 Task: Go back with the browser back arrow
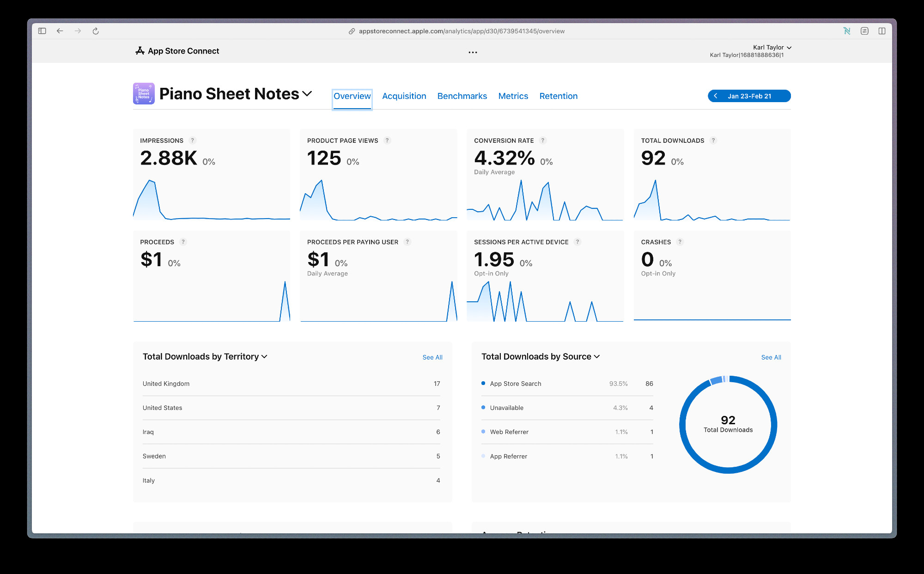click(60, 31)
